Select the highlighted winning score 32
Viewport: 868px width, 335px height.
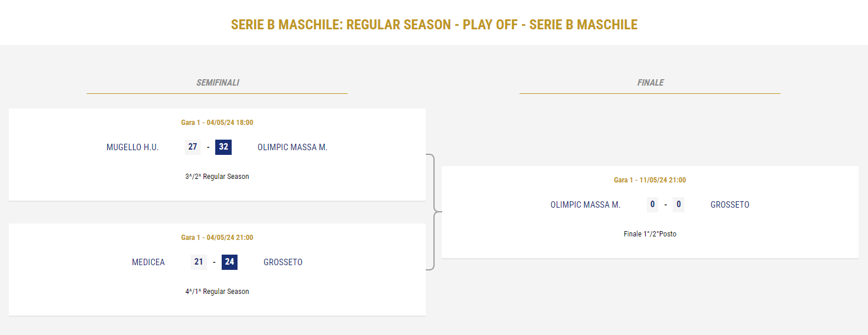(x=223, y=147)
